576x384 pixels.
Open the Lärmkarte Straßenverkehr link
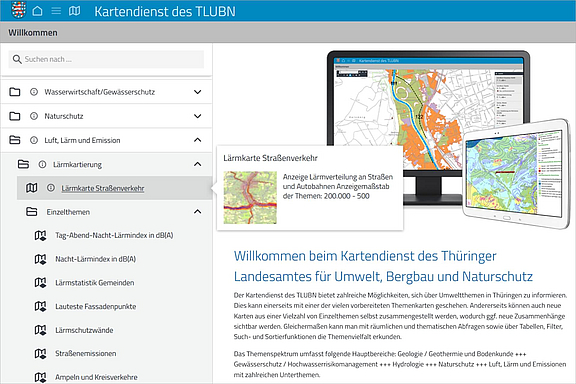click(102, 189)
